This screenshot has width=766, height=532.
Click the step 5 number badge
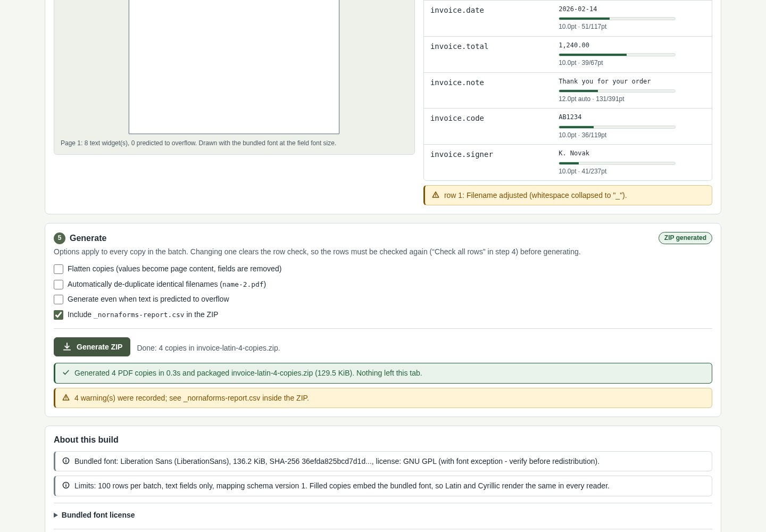click(60, 238)
